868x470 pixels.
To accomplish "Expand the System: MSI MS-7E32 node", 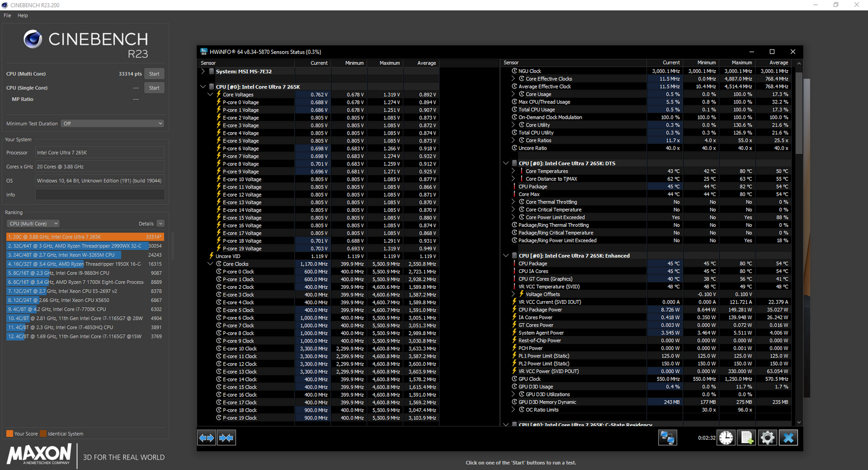I will tap(203, 72).
